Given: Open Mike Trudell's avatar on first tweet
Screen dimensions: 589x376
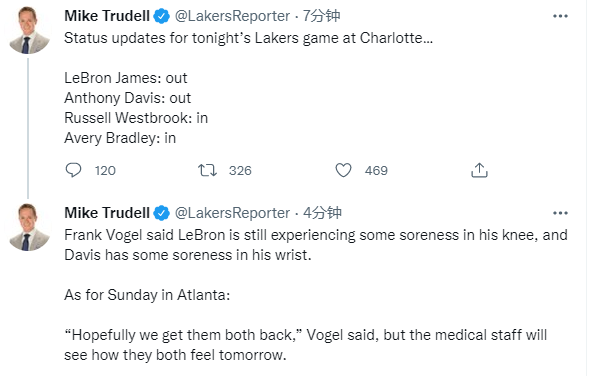Looking at the screenshot, I should [28, 30].
